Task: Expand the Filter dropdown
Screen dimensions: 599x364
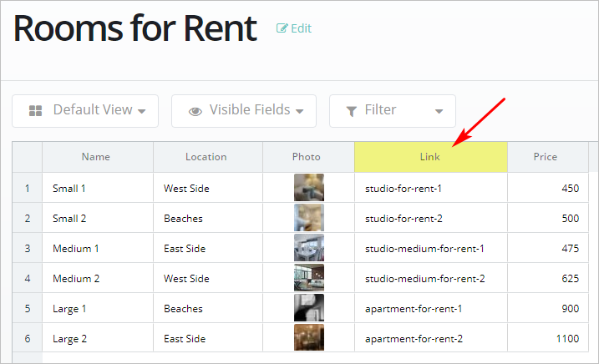Action: point(393,110)
